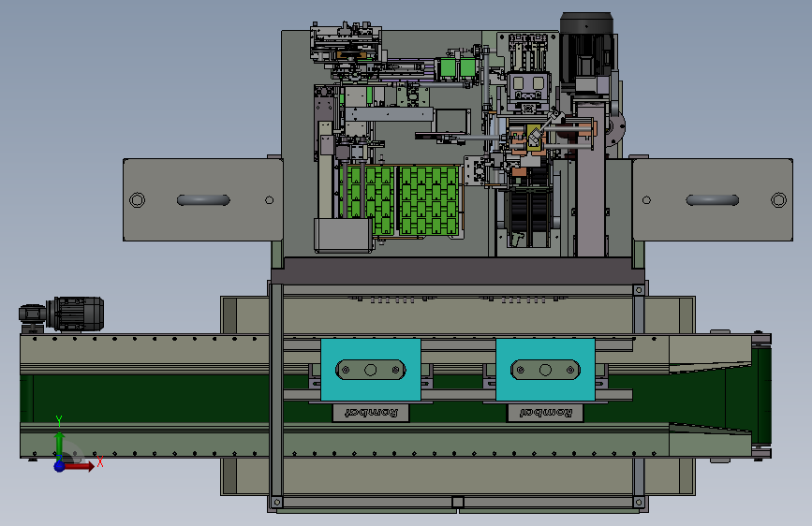Select the left green parts tray
812x526 pixels.
pos(368,200)
